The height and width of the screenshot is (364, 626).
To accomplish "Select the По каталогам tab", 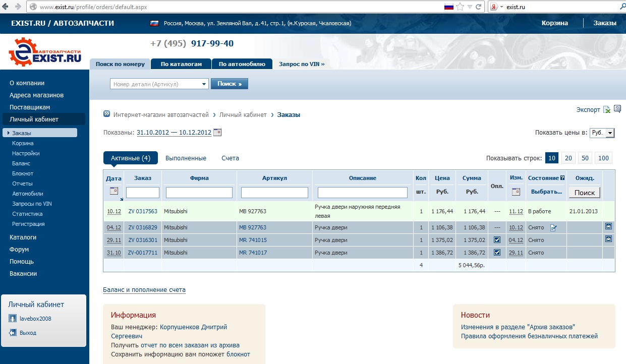I will click(181, 64).
